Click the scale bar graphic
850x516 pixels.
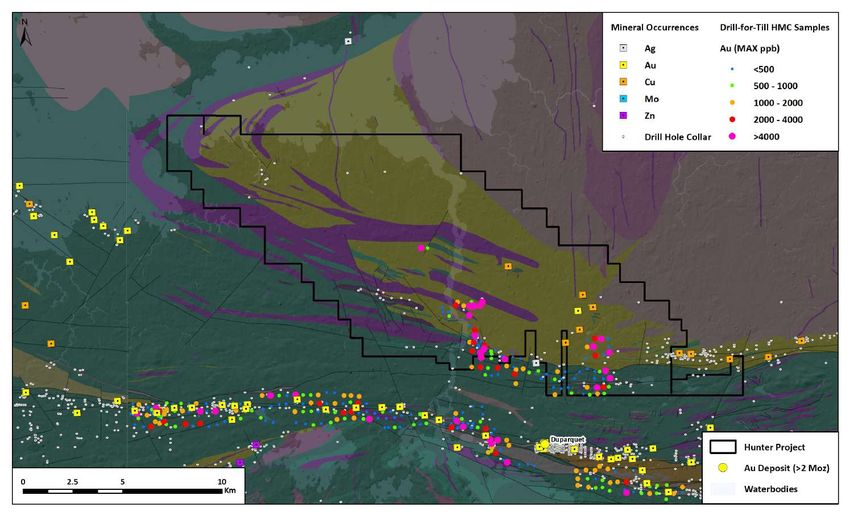coord(123,492)
